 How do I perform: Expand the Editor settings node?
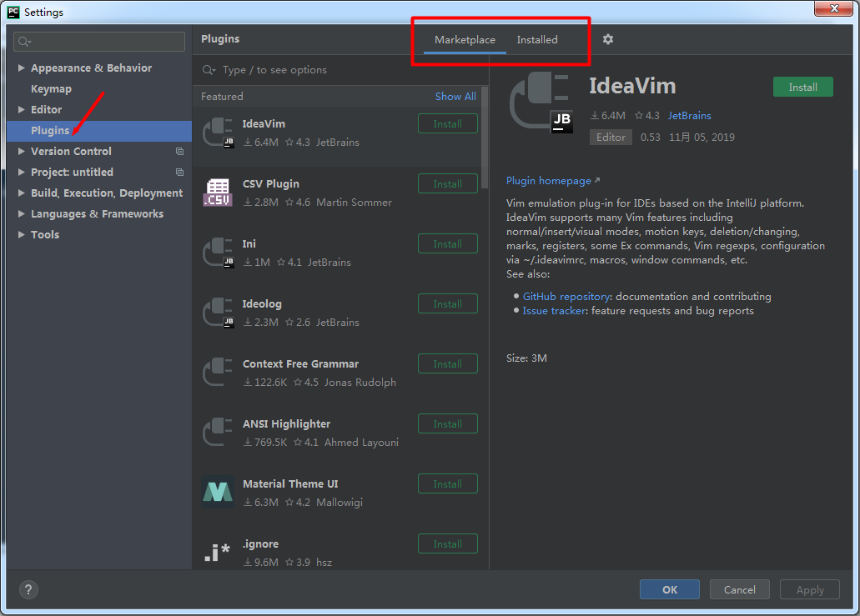pos(22,109)
